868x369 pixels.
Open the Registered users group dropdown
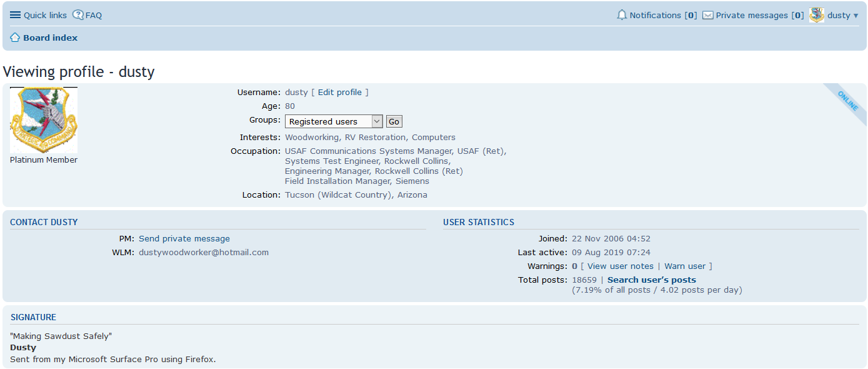(x=334, y=121)
